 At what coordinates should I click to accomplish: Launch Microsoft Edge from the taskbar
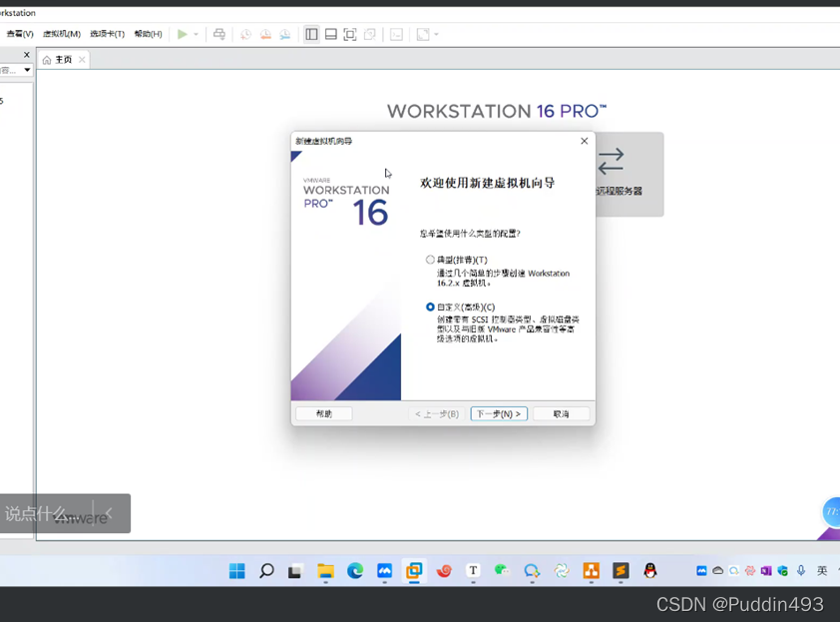tap(354, 571)
